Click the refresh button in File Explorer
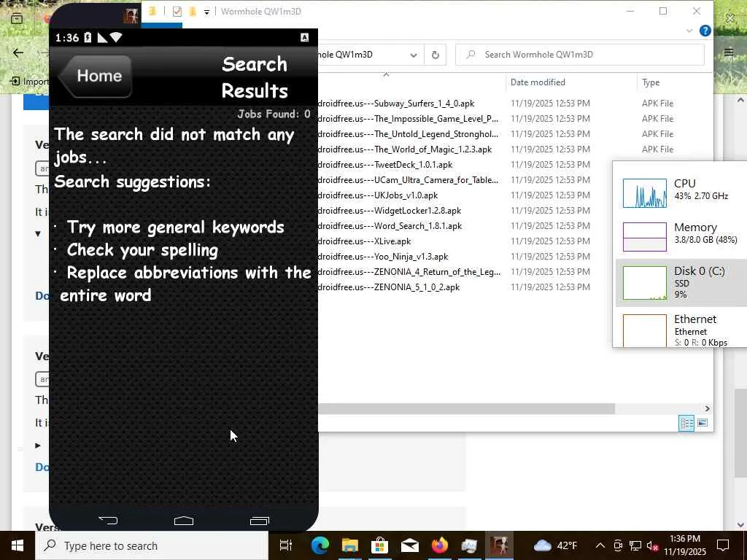The image size is (747, 560). point(435,55)
